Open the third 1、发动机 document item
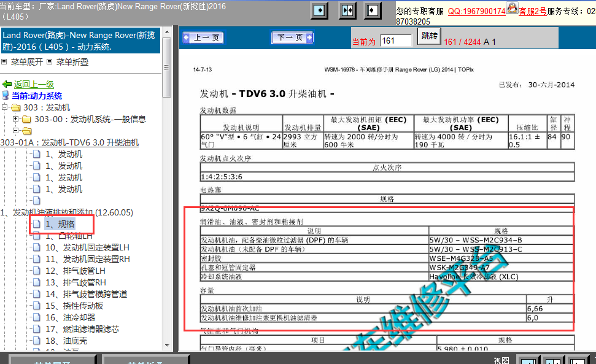 64,177
